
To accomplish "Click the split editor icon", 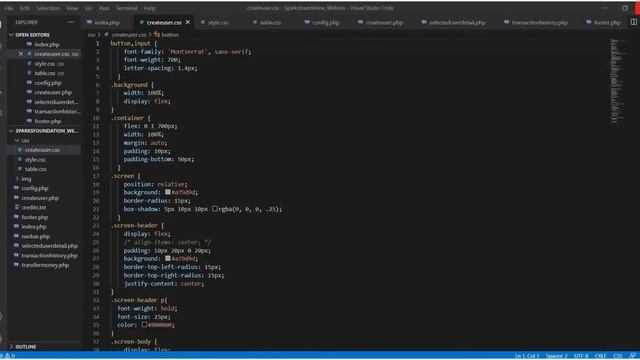I will 633,22.
